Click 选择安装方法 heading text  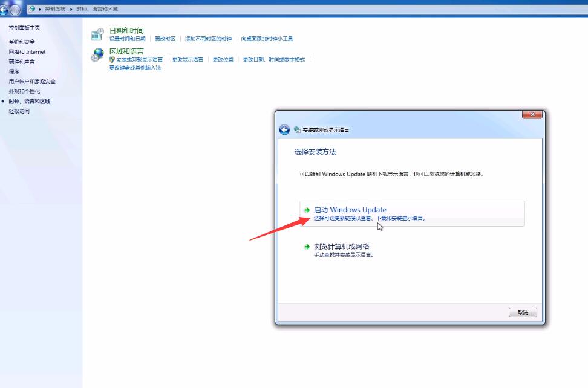[315, 152]
